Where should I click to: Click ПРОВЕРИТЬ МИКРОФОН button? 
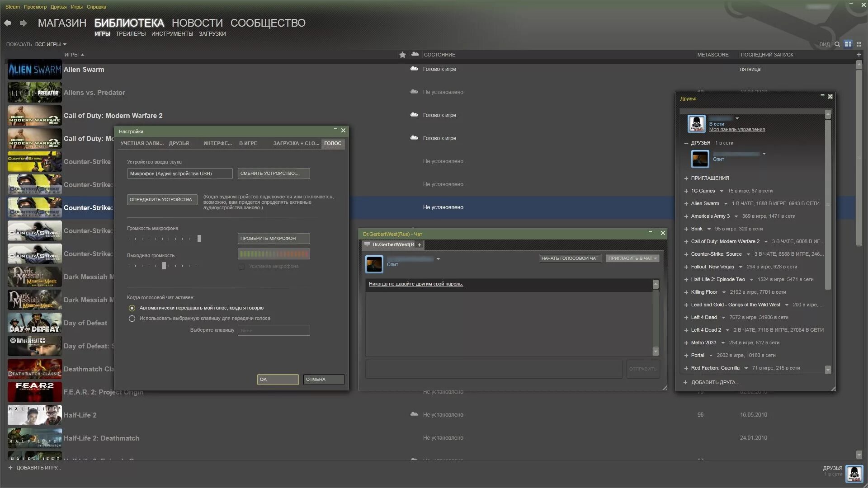(274, 239)
